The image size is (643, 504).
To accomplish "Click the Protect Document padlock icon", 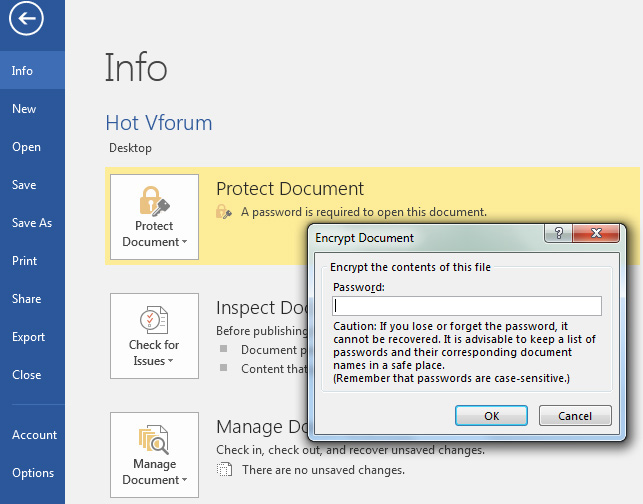I will pyautogui.click(x=154, y=200).
